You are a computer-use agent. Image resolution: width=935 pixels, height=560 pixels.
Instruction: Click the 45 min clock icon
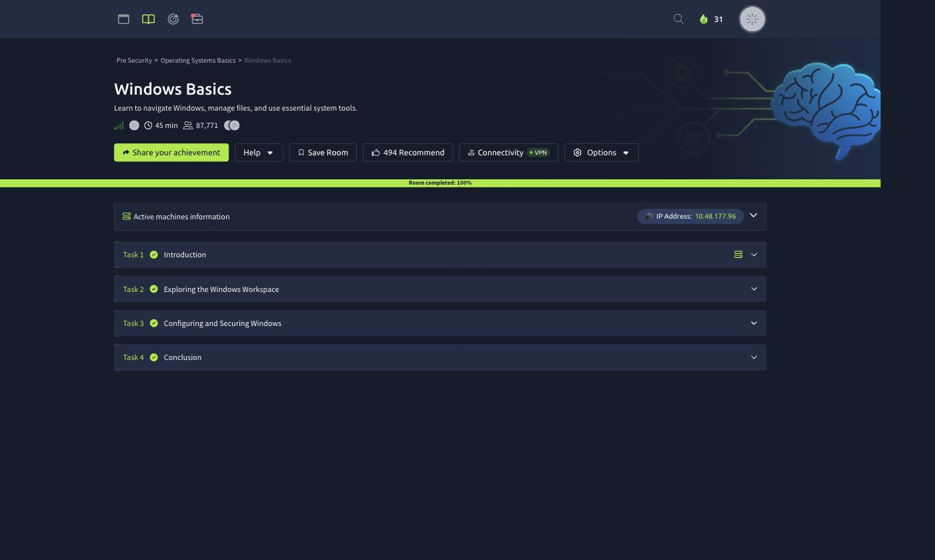click(x=148, y=125)
